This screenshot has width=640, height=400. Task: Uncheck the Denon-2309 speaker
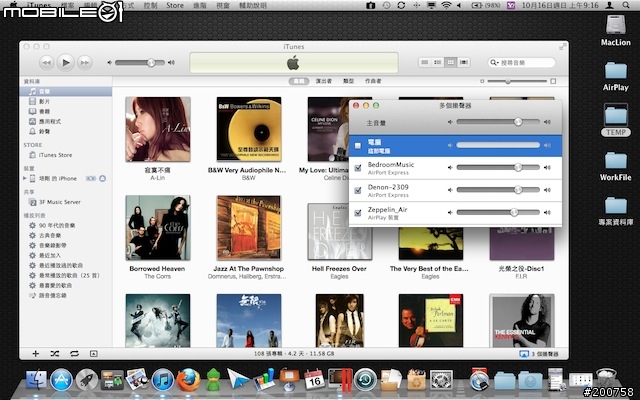click(358, 190)
